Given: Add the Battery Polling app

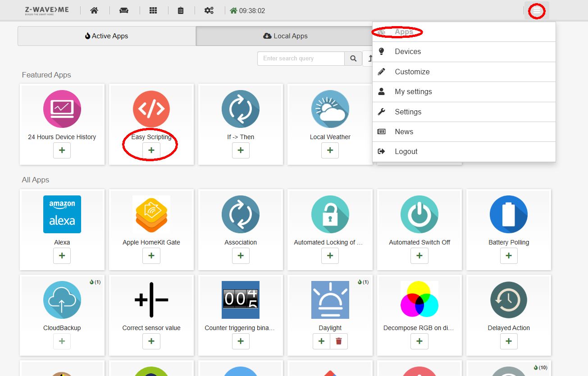Looking at the screenshot, I should (509, 256).
